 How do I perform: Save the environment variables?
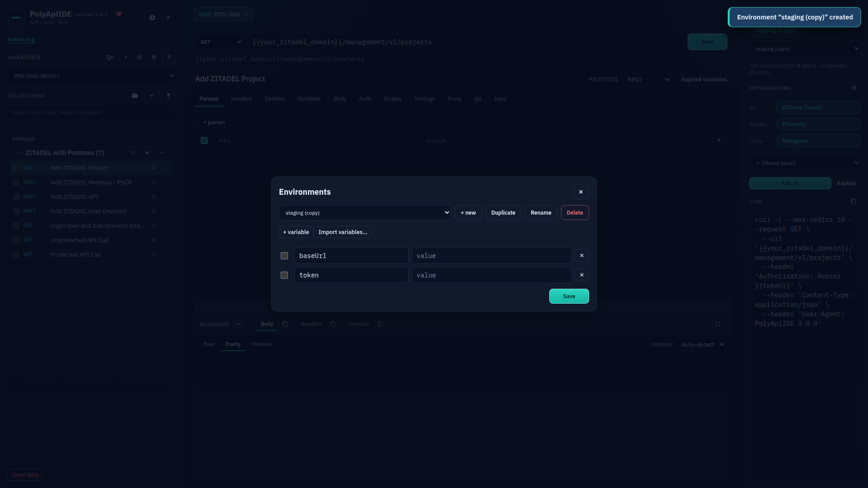tap(569, 296)
